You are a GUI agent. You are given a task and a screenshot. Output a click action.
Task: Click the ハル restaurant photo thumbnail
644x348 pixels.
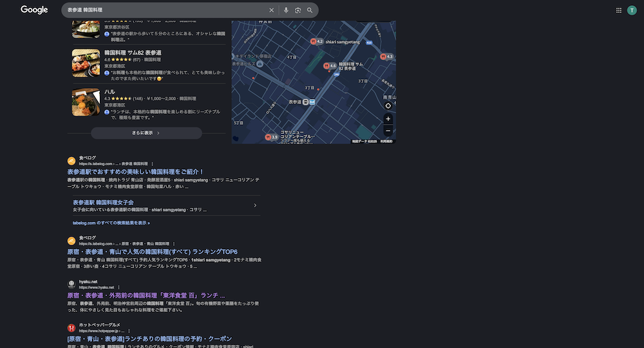(x=86, y=102)
